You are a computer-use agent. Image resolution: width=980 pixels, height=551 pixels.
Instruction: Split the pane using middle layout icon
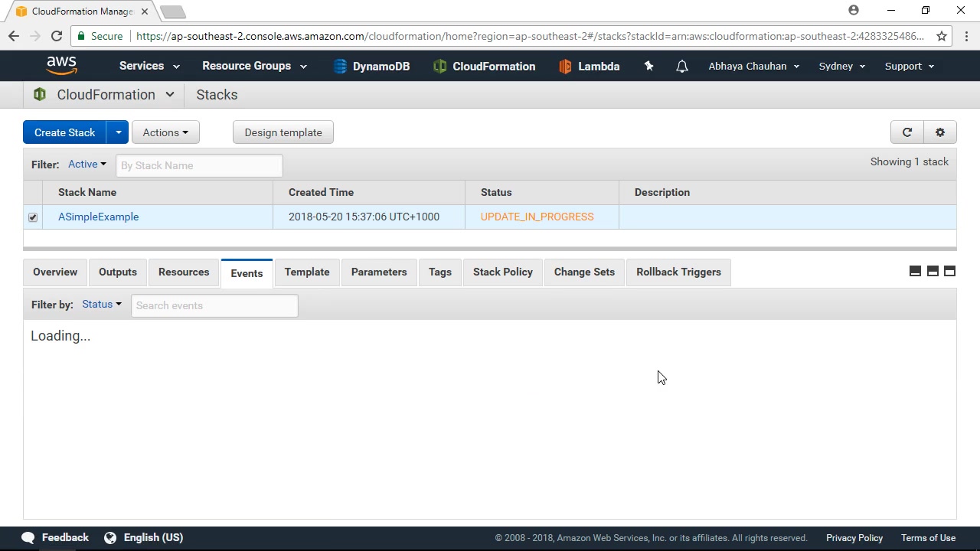933,272
